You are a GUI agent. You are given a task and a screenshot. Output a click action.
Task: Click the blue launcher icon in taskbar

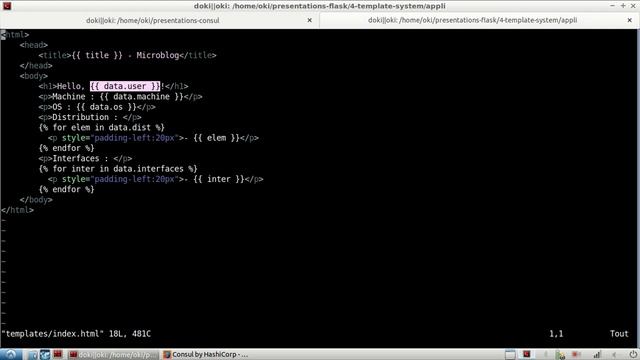click(44, 355)
